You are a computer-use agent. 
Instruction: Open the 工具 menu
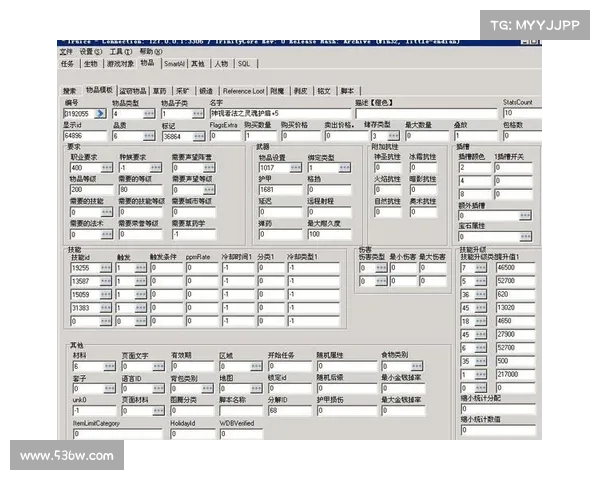pyautogui.click(x=120, y=51)
